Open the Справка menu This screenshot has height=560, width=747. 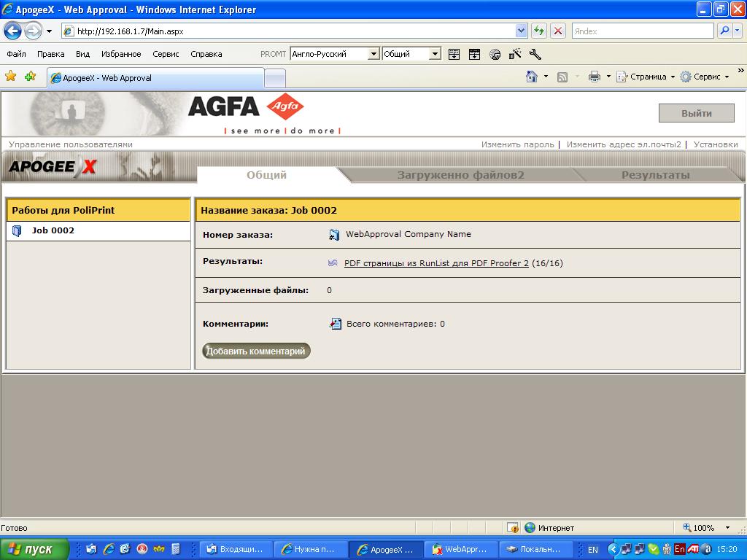point(206,54)
